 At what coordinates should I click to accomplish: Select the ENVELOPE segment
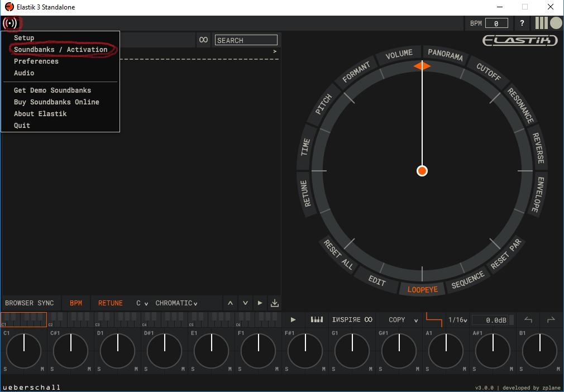[538, 194]
